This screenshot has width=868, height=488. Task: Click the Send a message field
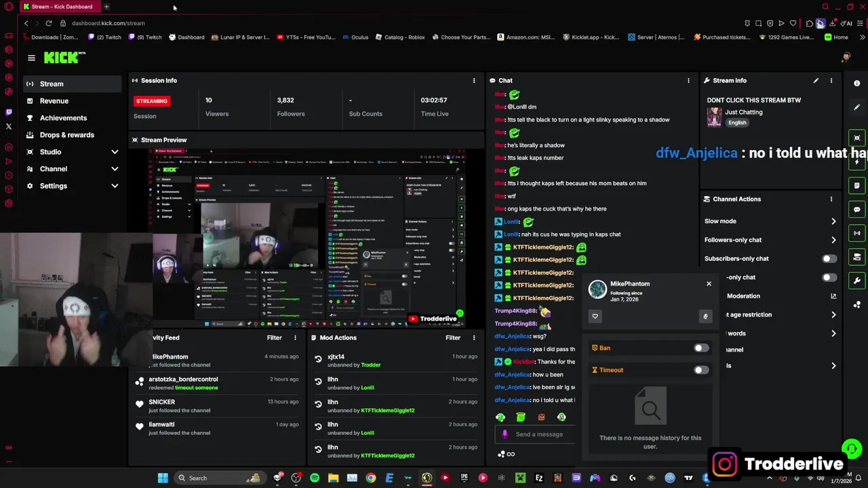pyautogui.click(x=539, y=434)
